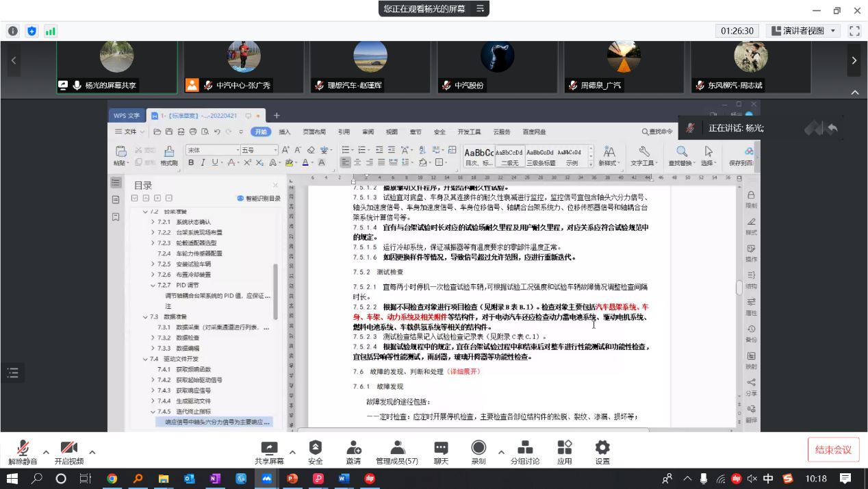Collapse the participant video strip
Screen dimensions: 868x489
click(854, 92)
